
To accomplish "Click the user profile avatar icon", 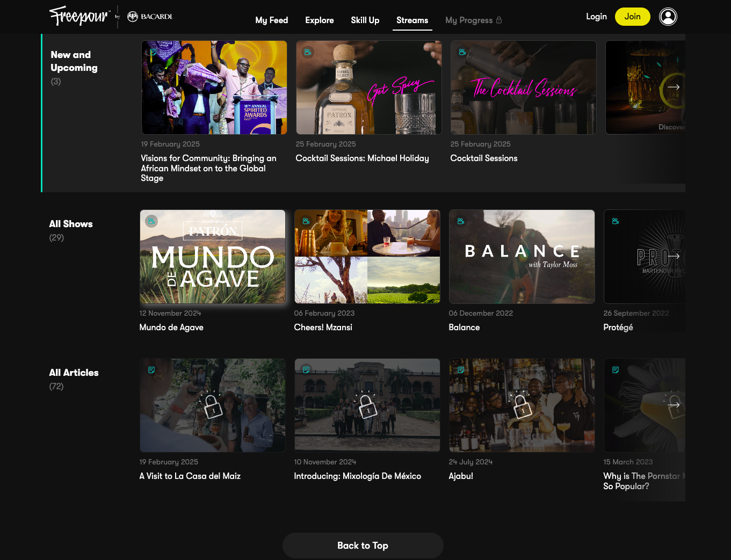I will point(668,17).
